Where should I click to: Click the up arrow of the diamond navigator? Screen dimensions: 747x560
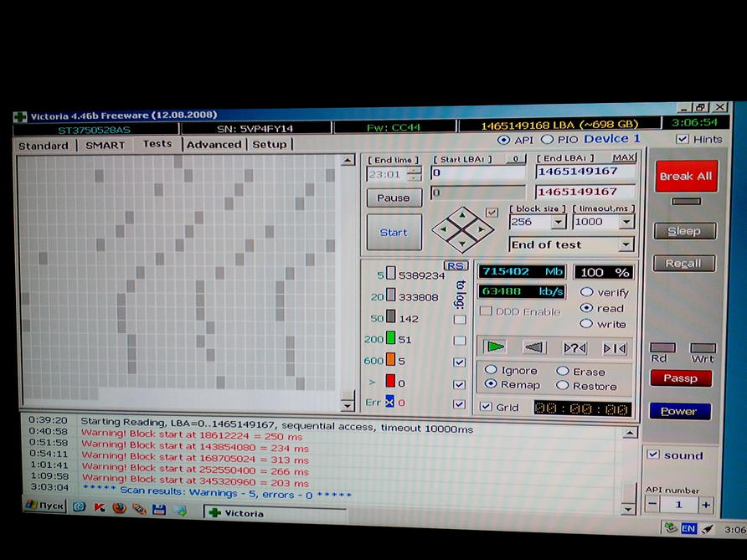pos(462,216)
